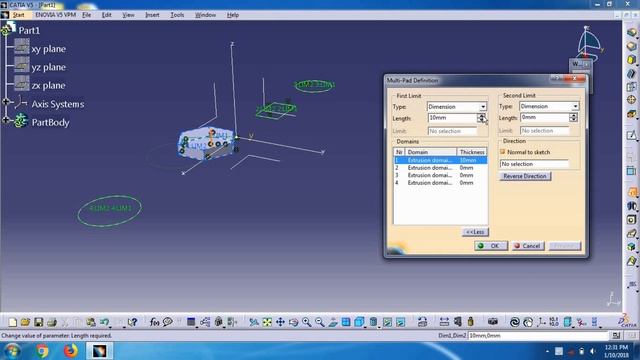Click the Open file folder icon

coord(25,322)
